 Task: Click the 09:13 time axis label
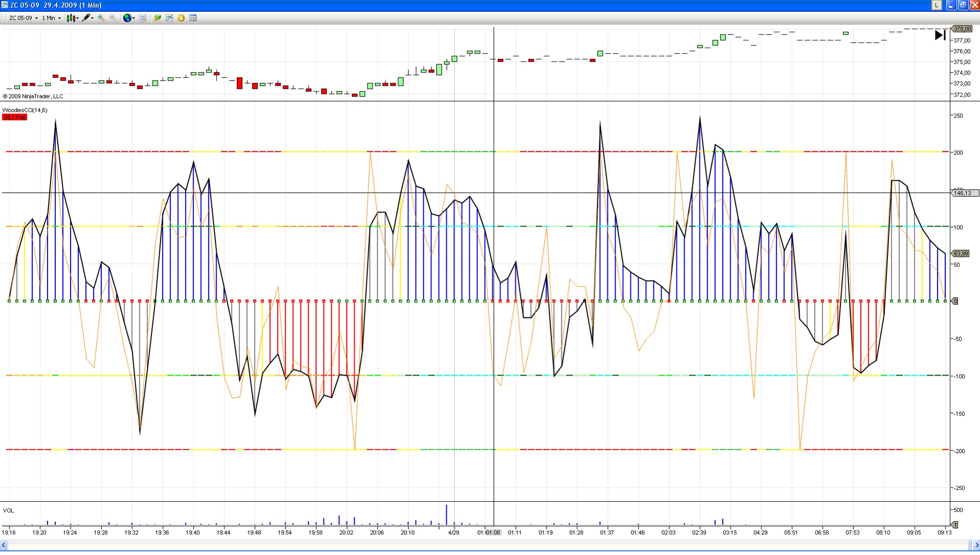pyautogui.click(x=944, y=532)
